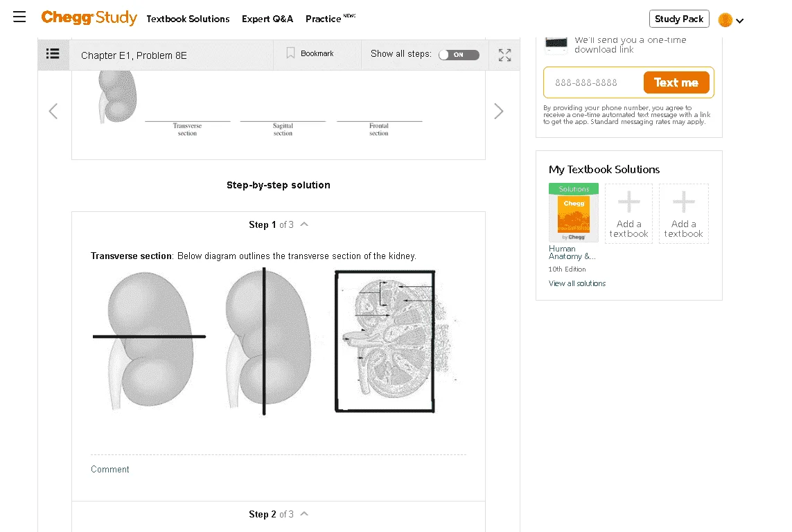The width and height of the screenshot is (792, 532).
Task: Open the hamburger main menu
Action: coord(19,17)
